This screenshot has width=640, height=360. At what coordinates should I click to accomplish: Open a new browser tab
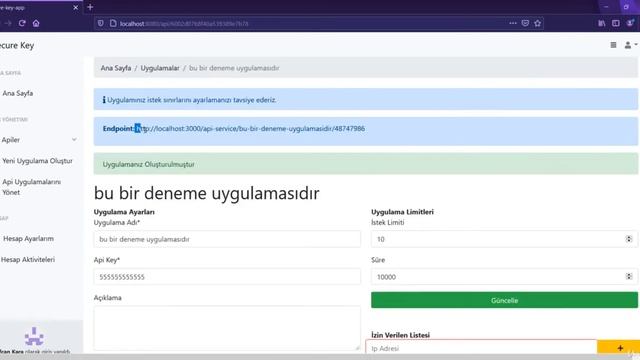[x=90, y=7]
